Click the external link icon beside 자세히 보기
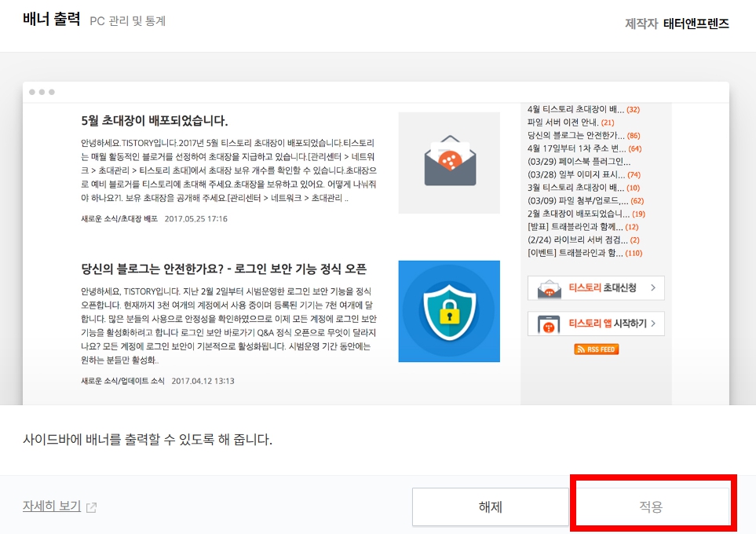The width and height of the screenshot is (756, 534). pos(91,507)
